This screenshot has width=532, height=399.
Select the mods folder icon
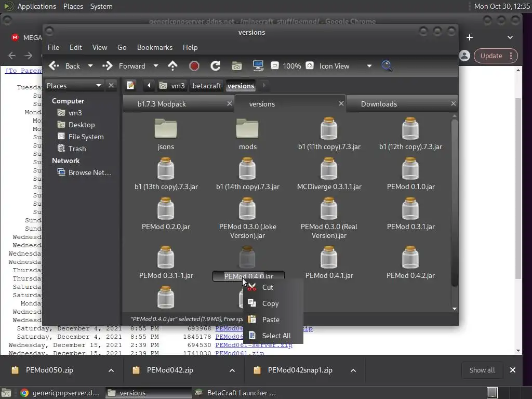click(x=247, y=129)
